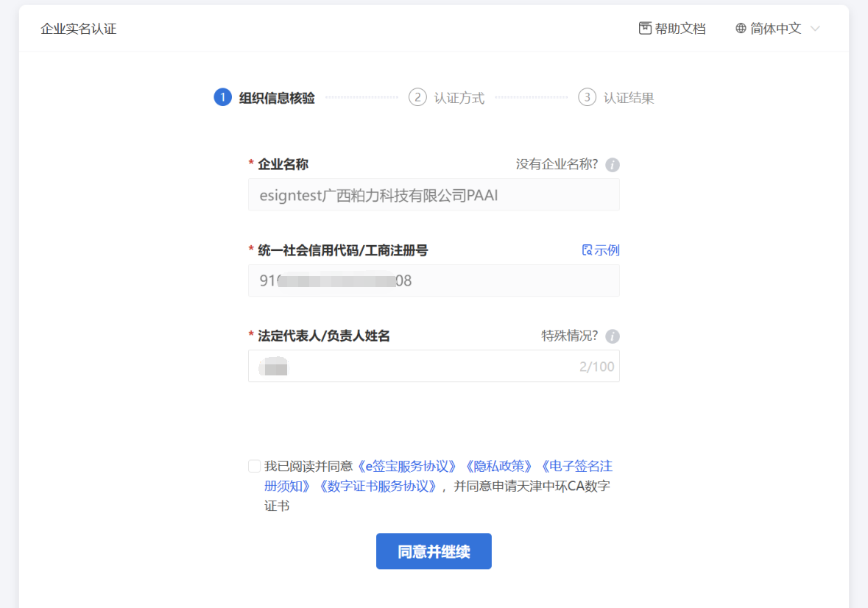The height and width of the screenshot is (608, 868).
Task: Click the info icon next to 特殊情况?
Action: click(613, 336)
